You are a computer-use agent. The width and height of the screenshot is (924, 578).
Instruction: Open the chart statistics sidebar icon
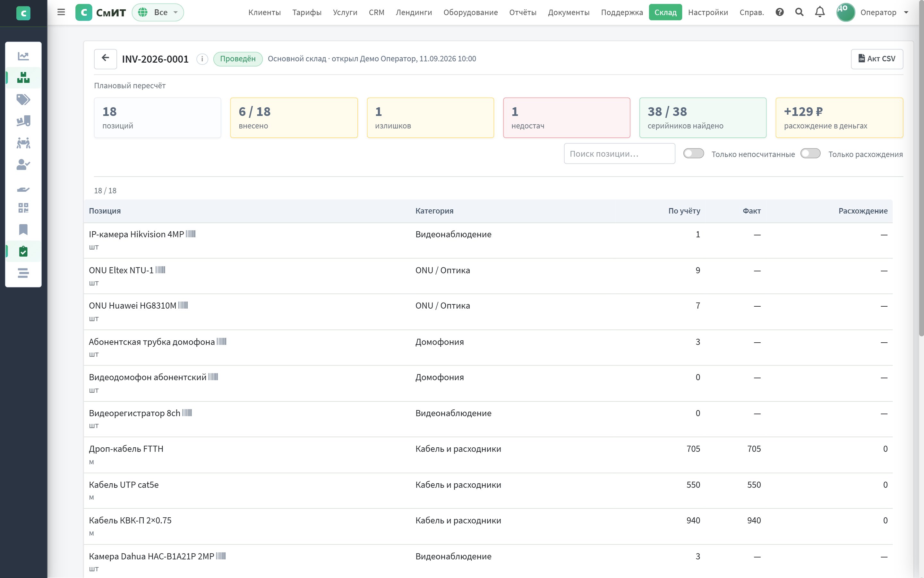23,56
